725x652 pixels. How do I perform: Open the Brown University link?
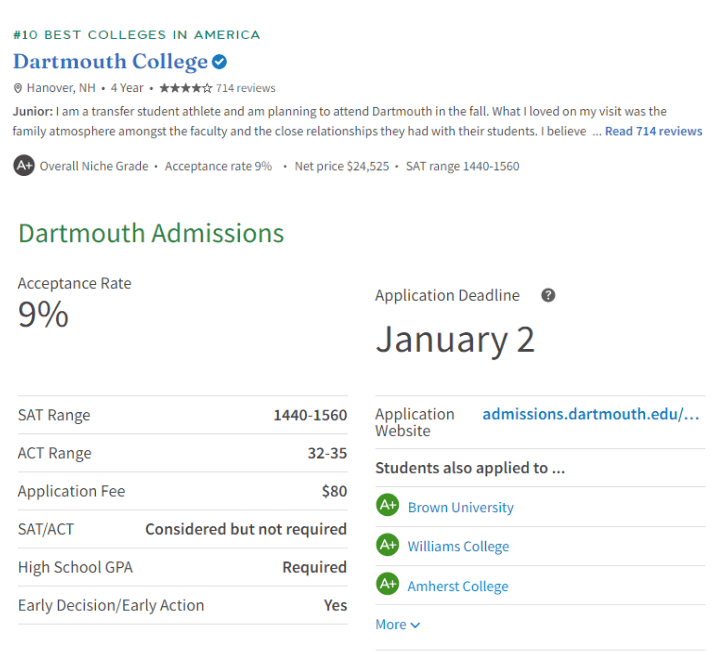pos(461,507)
